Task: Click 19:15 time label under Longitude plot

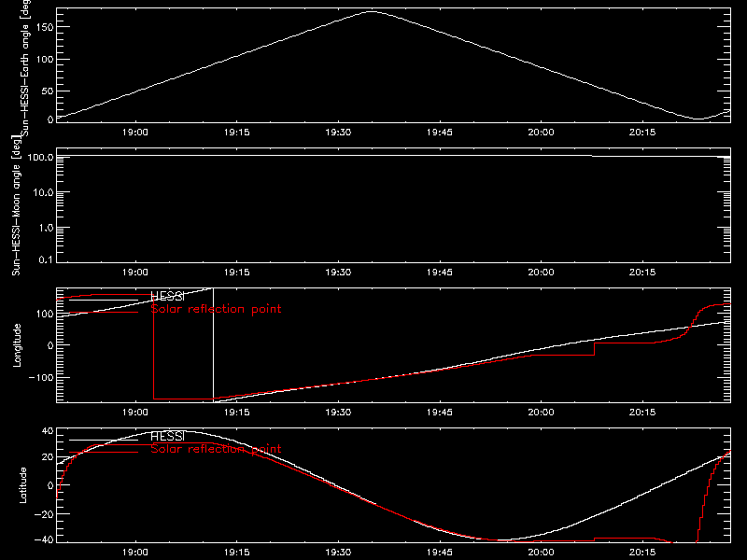Action: [237, 413]
